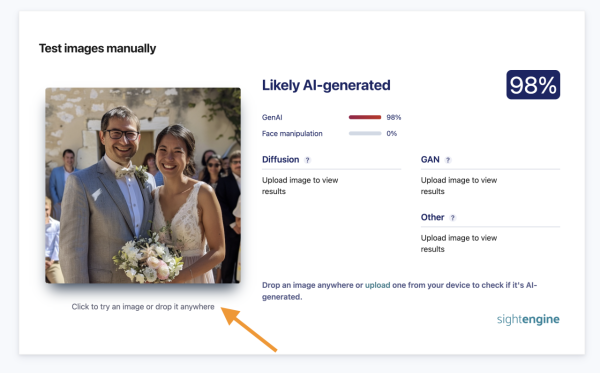The width and height of the screenshot is (600, 373).
Task: Click the 'Test images manually' title
Action: [x=98, y=49]
